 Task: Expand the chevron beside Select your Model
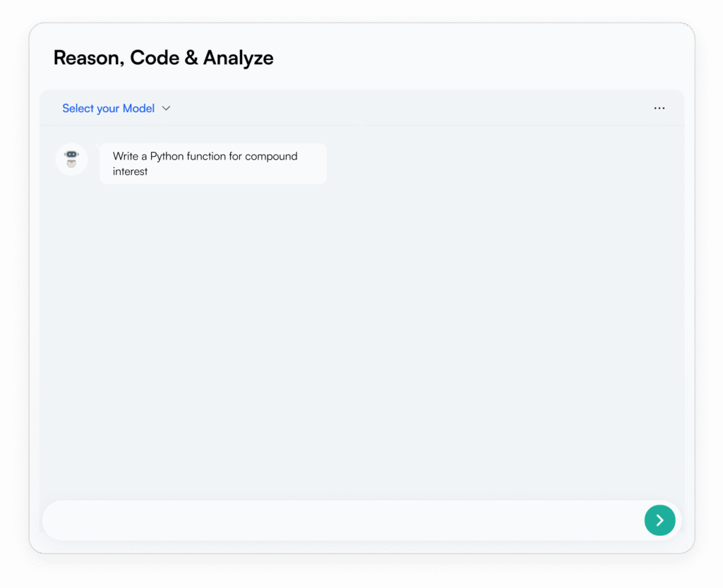click(167, 109)
